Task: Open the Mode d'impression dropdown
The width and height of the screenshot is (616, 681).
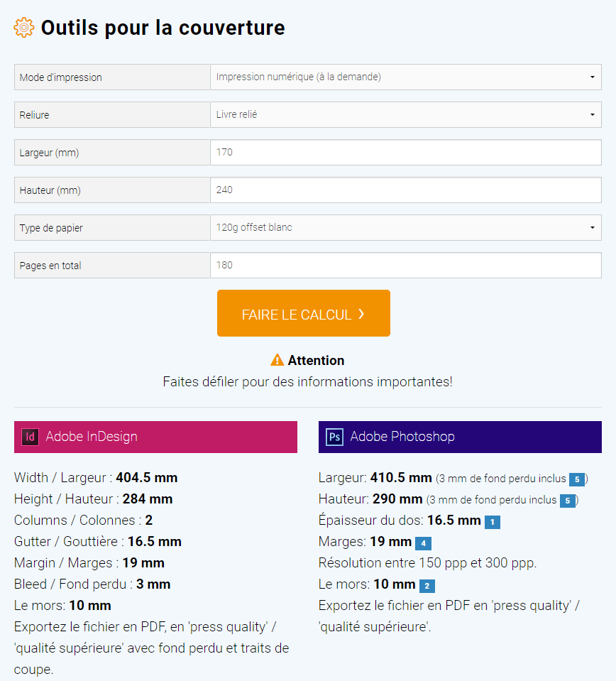Action: click(x=405, y=77)
